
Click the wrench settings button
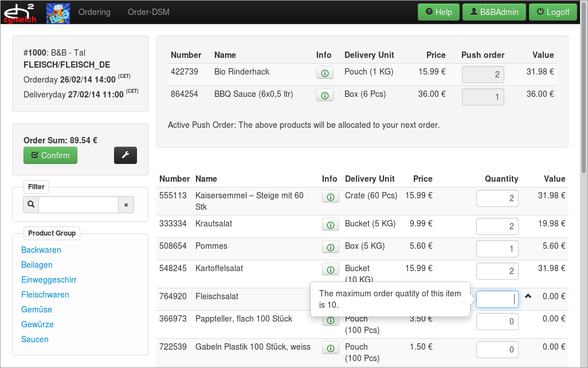(x=126, y=155)
